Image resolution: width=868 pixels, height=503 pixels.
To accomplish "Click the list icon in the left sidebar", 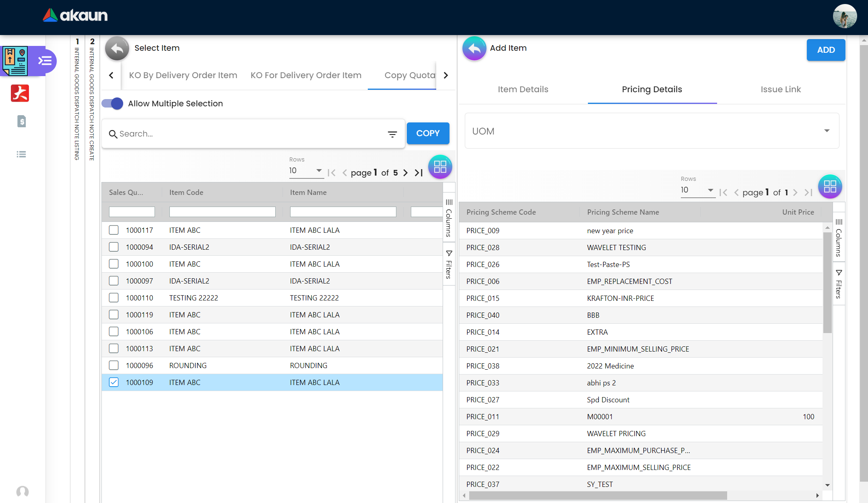I will pyautogui.click(x=21, y=154).
